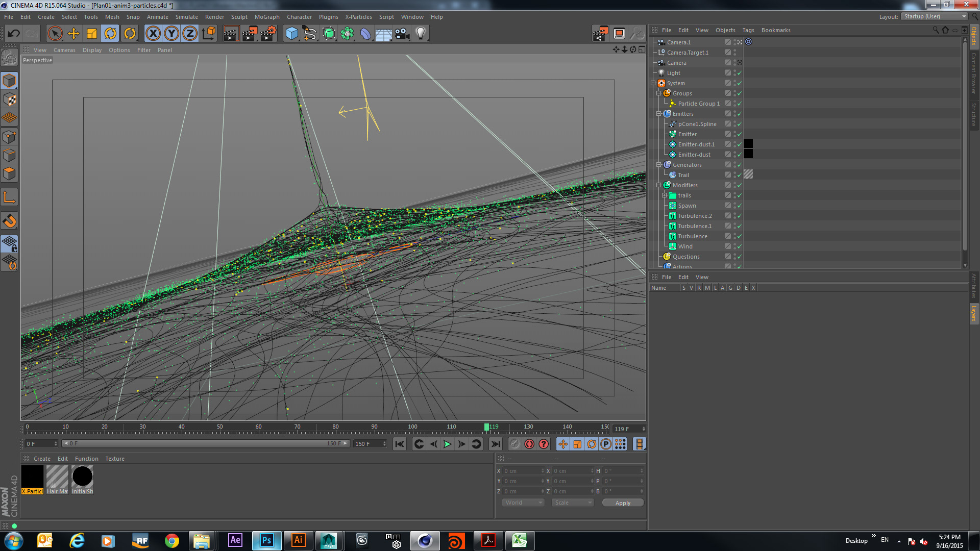This screenshot has width=980, height=551.
Task: Open the World coordinate system dropdown
Action: pos(523,503)
